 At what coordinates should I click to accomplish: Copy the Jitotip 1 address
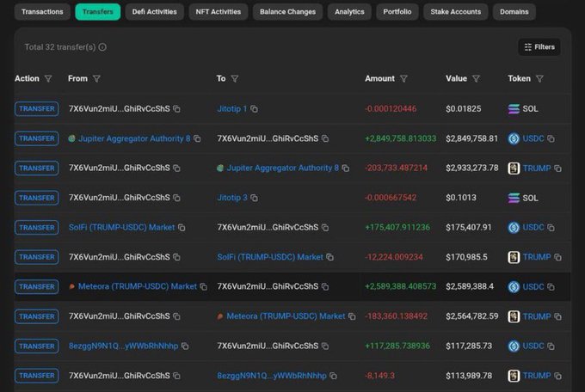click(x=254, y=109)
